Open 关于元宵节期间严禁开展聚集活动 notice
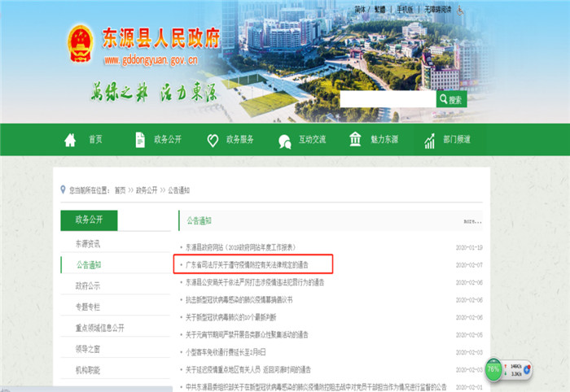Screen dimensions: 570x392 (247, 334)
